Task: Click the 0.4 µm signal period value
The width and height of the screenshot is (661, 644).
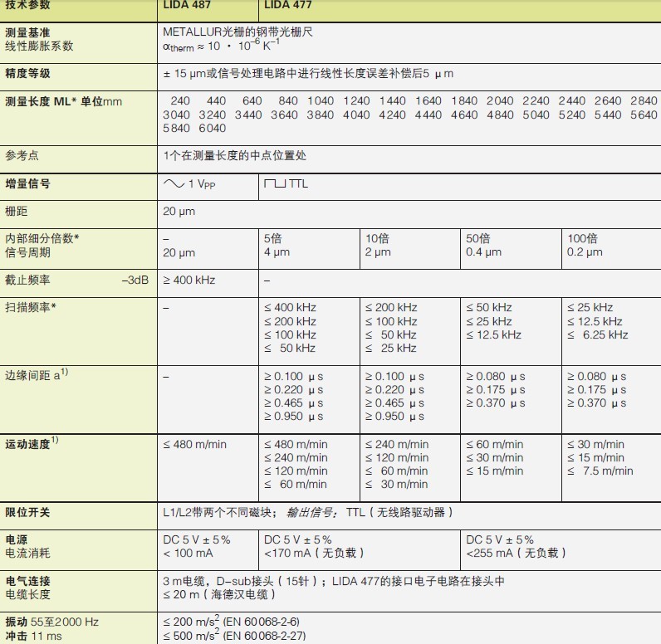Action: point(483,252)
